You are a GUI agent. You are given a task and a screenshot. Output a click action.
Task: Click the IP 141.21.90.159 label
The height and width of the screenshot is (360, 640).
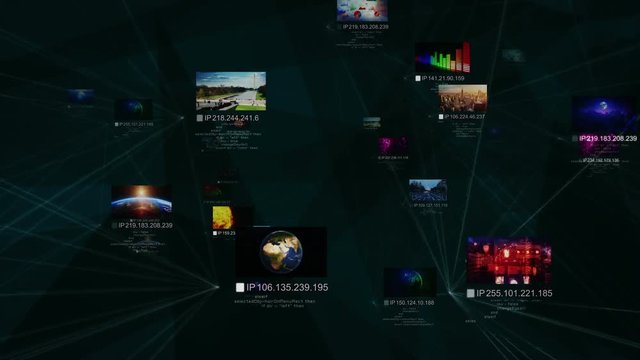tap(443, 78)
